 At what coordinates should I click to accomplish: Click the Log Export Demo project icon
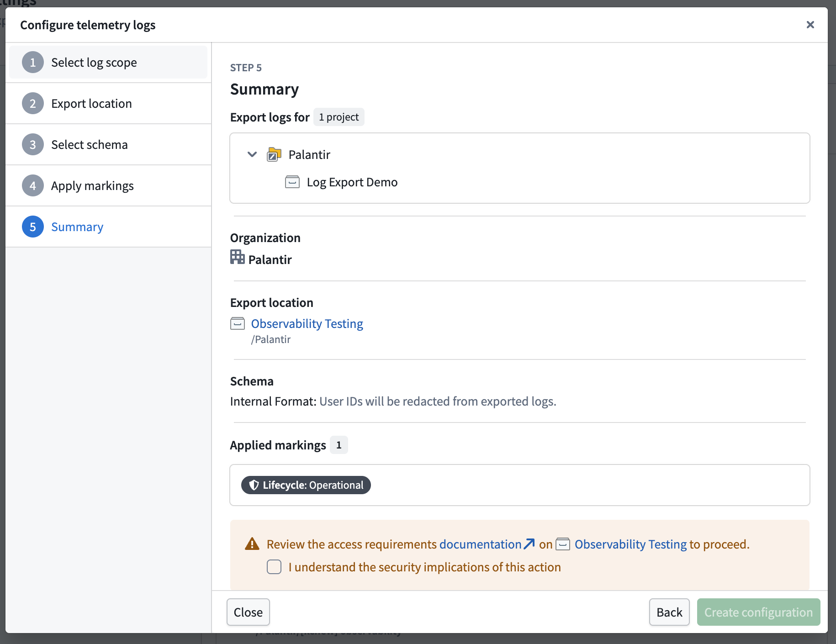(x=292, y=182)
